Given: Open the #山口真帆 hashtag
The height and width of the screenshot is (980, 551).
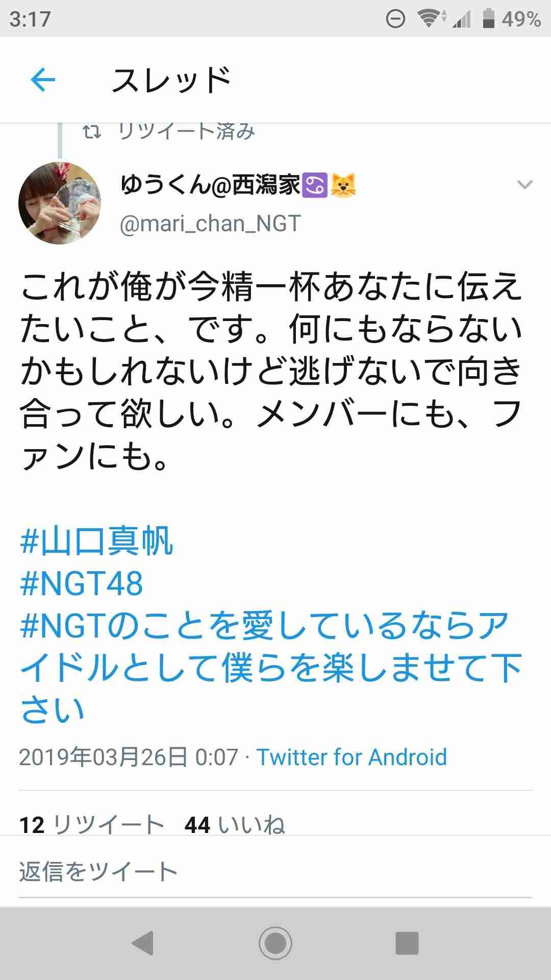Looking at the screenshot, I should click(97, 542).
